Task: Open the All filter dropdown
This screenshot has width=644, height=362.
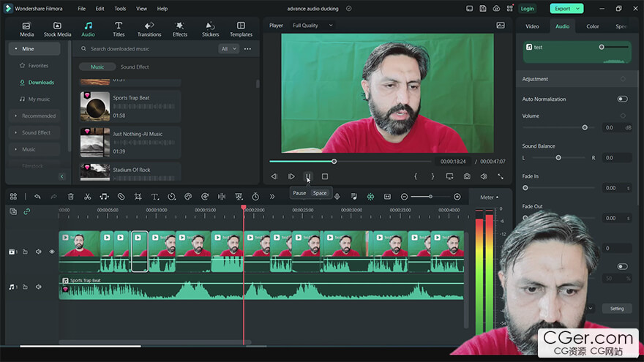Action: point(229,49)
